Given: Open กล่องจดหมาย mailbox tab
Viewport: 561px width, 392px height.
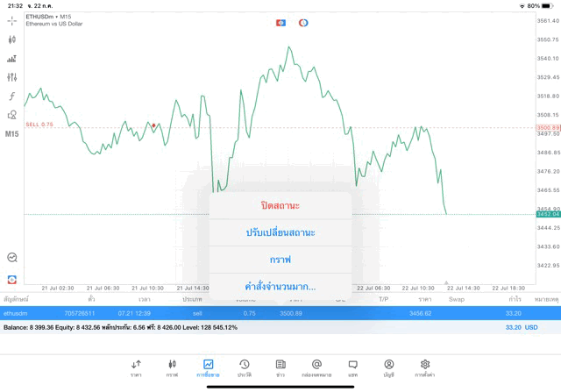Looking at the screenshot, I should (x=316, y=367).
